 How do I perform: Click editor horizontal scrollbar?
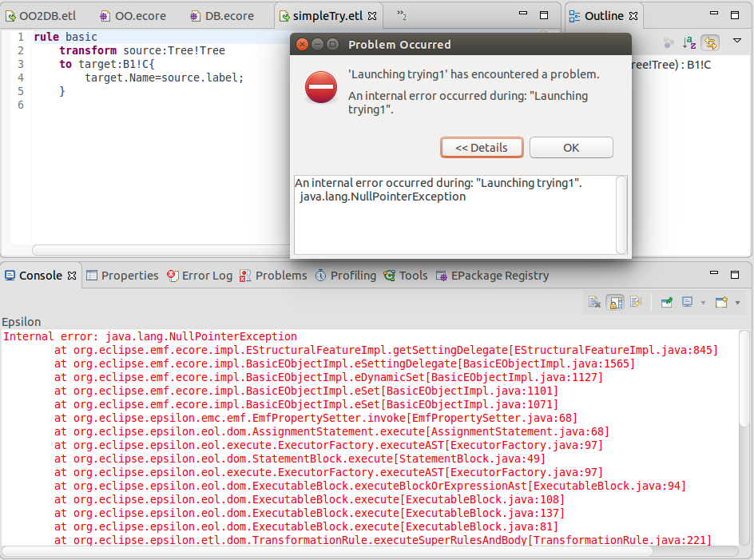[161, 250]
